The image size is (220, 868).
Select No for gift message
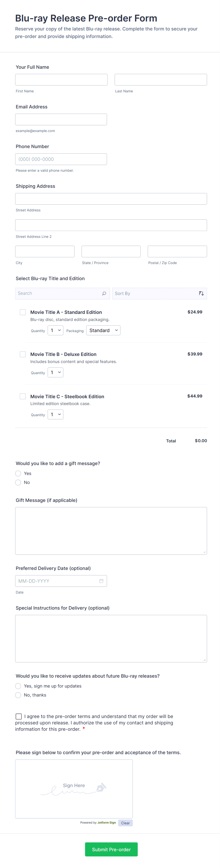(x=18, y=483)
